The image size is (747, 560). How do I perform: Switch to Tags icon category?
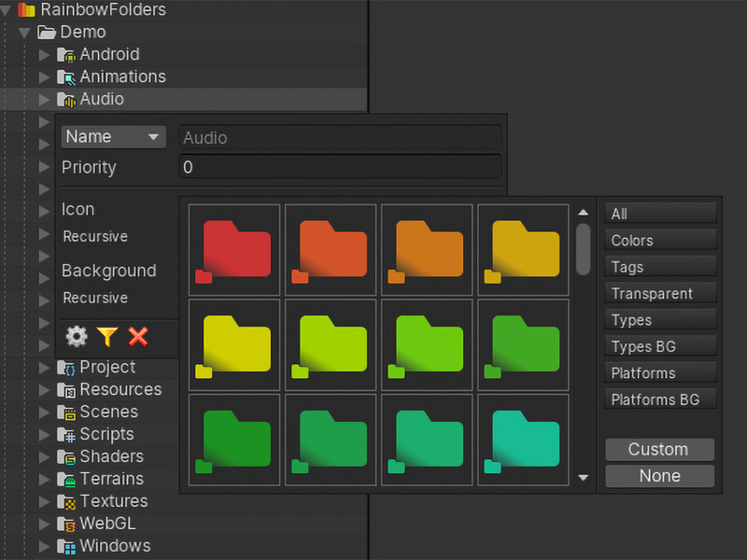point(660,267)
